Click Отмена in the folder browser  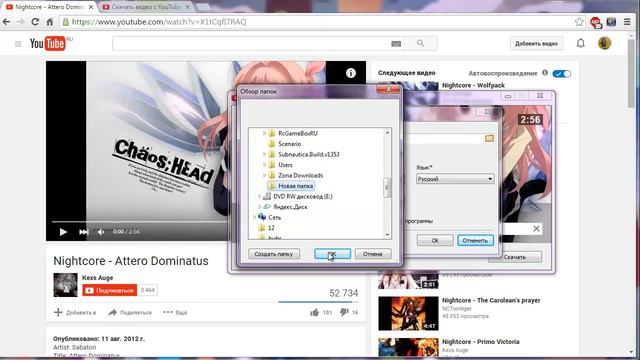373,254
